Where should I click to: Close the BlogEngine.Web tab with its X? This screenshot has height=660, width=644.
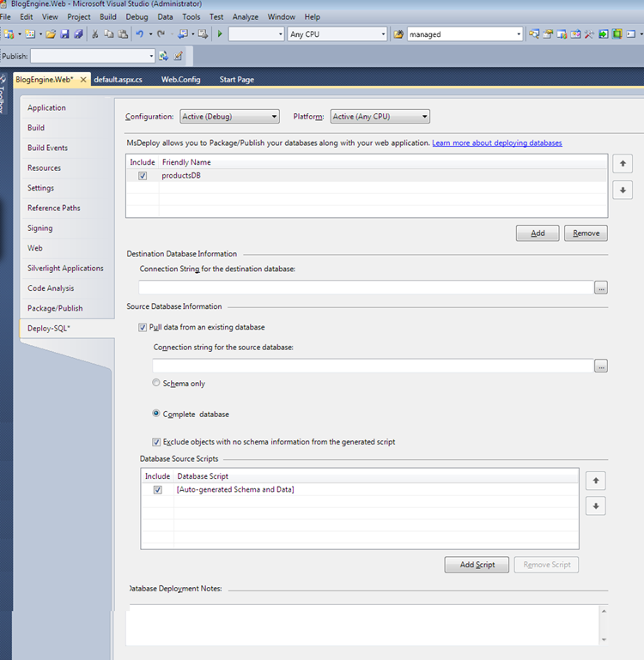pos(83,80)
